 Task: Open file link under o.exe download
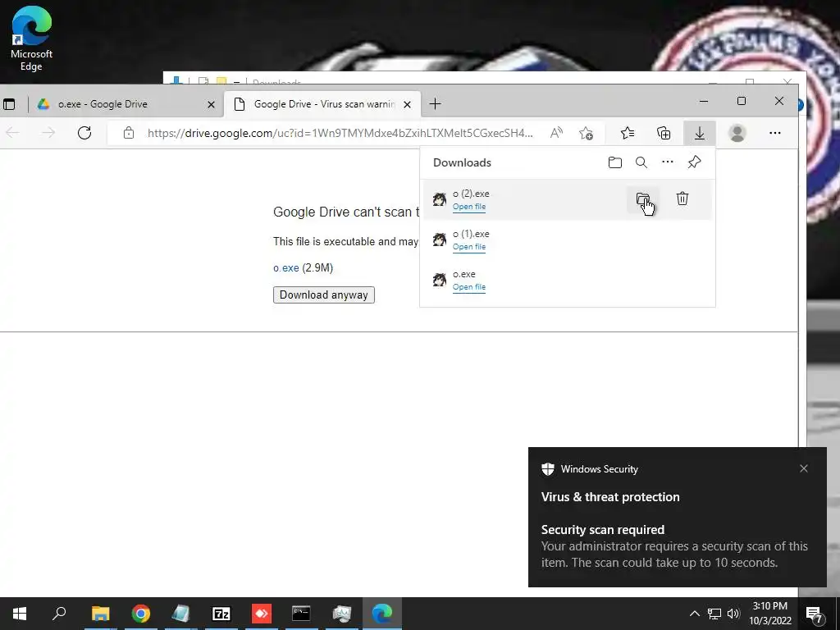coord(468,287)
